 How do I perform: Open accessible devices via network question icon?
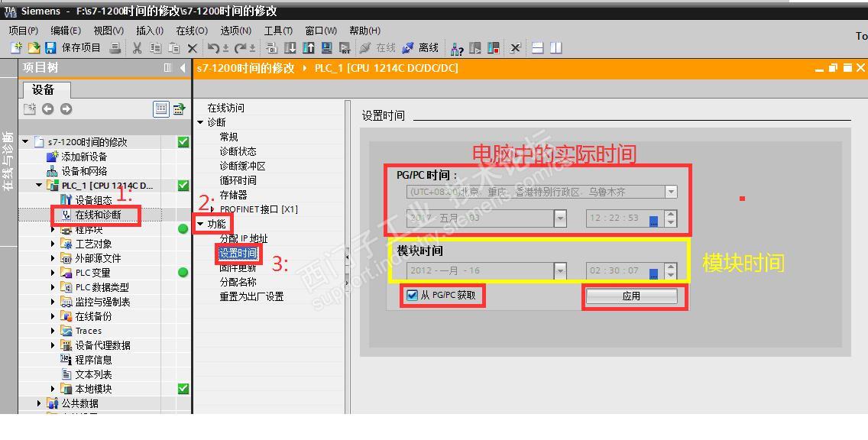tap(457, 48)
